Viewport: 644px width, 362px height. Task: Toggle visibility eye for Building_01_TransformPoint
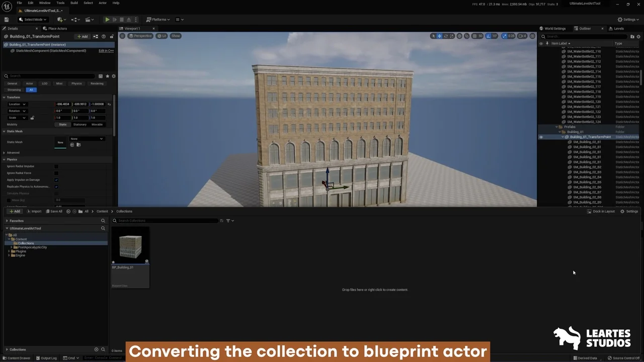(x=541, y=137)
